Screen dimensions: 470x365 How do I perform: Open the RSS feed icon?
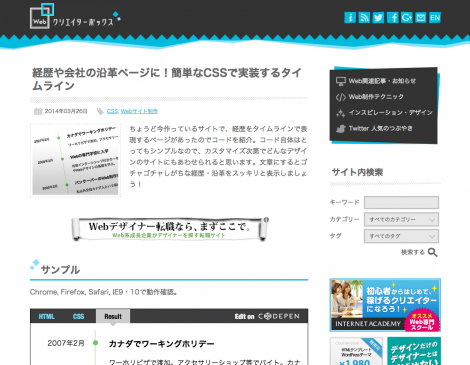coord(364,17)
